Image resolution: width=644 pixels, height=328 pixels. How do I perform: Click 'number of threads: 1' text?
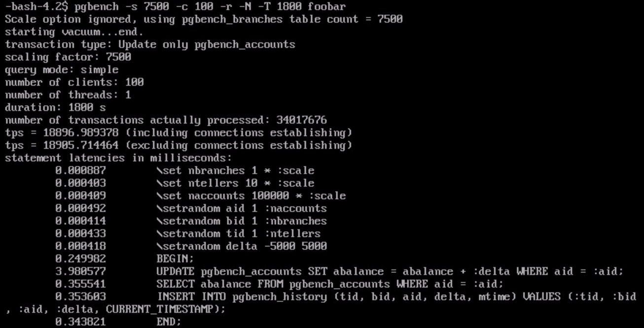point(68,95)
